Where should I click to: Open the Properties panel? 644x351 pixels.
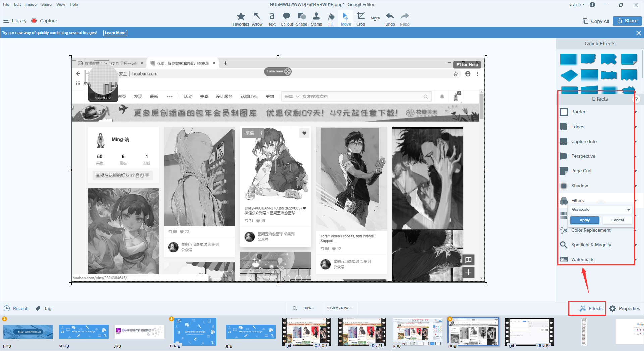click(625, 308)
